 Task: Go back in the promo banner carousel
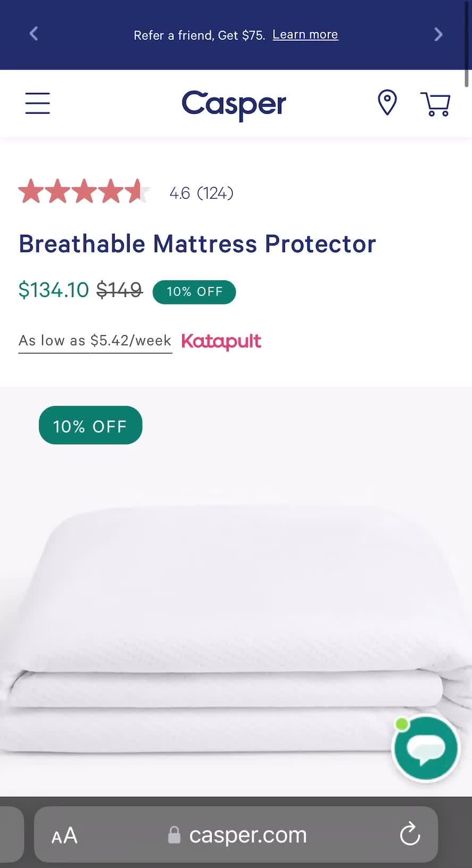(33, 34)
